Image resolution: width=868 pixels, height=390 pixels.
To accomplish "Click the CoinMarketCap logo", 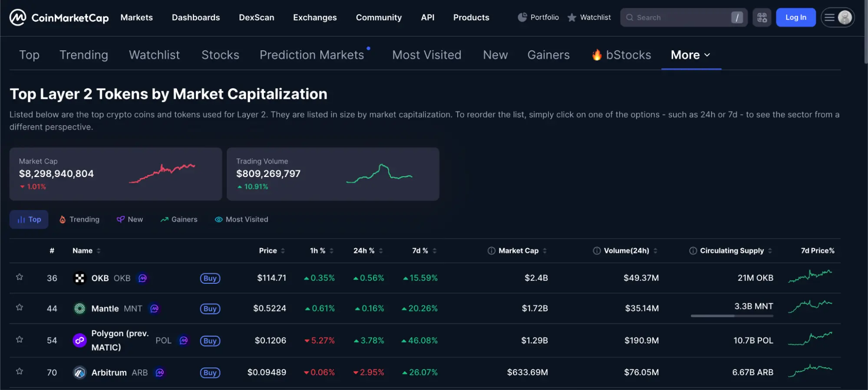I will click(59, 17).
